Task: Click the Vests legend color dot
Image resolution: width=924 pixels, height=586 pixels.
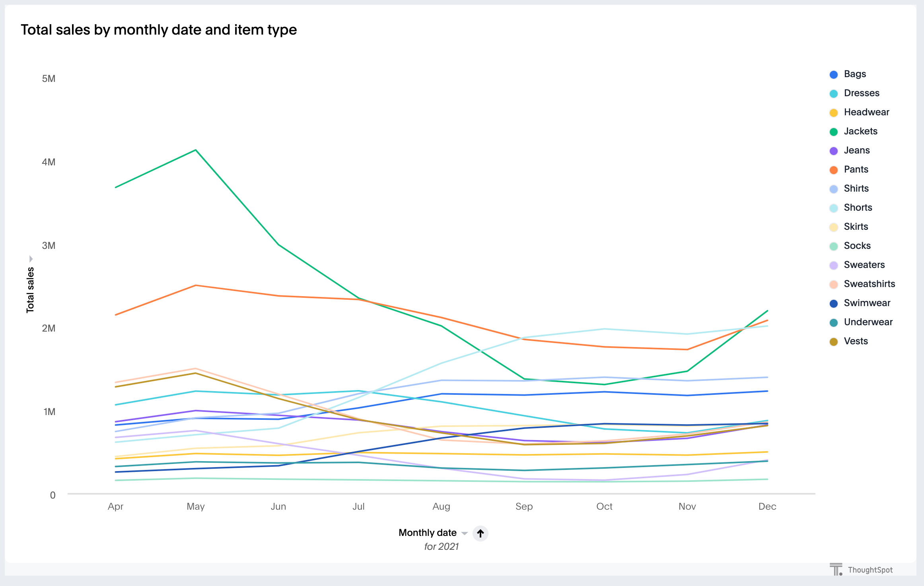Action: 834,341
